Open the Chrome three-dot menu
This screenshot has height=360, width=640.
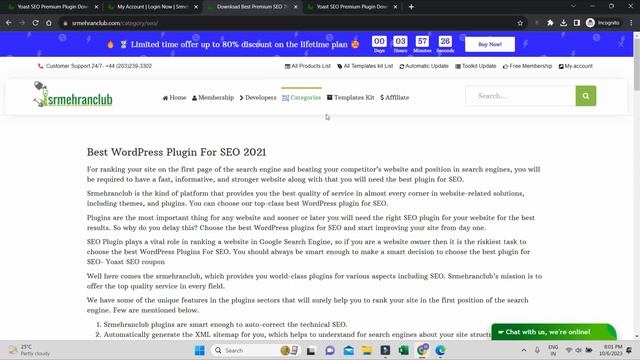click(x=631, y=23)
